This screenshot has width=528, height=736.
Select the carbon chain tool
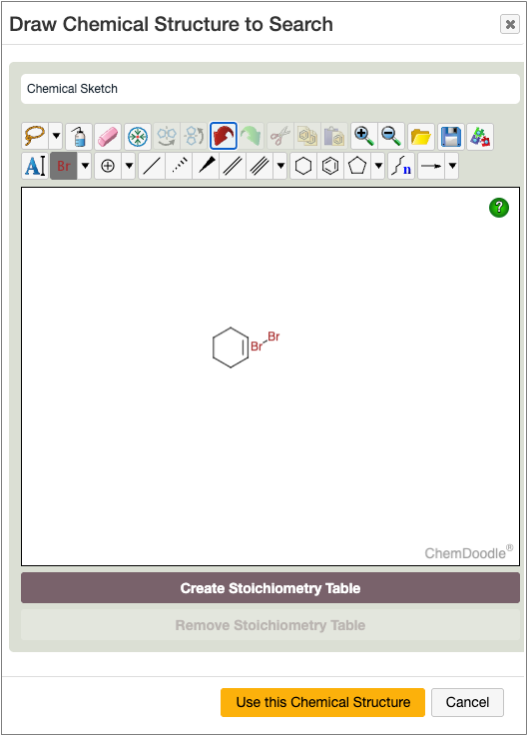pos(401,166)
